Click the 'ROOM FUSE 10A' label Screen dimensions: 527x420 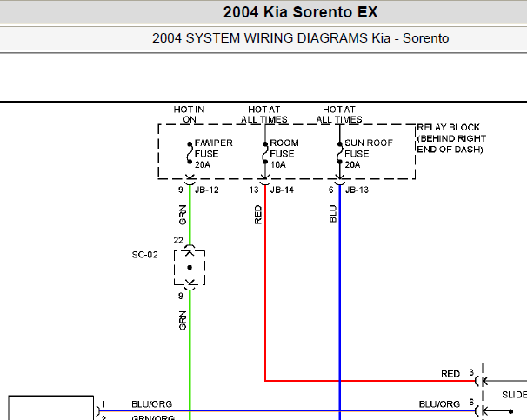point(284,154)
